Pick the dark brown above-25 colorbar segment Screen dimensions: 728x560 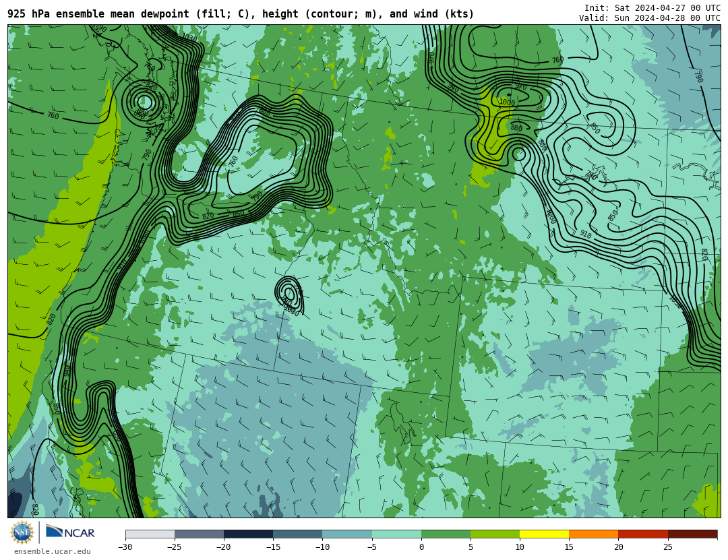[x=692, y=534]
